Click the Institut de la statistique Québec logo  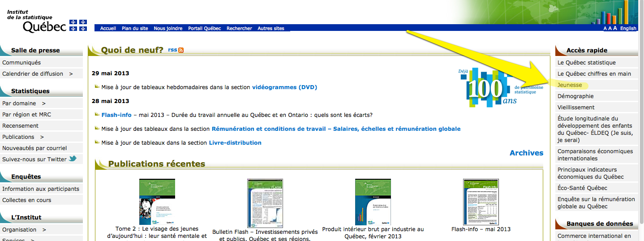(47, 21)
